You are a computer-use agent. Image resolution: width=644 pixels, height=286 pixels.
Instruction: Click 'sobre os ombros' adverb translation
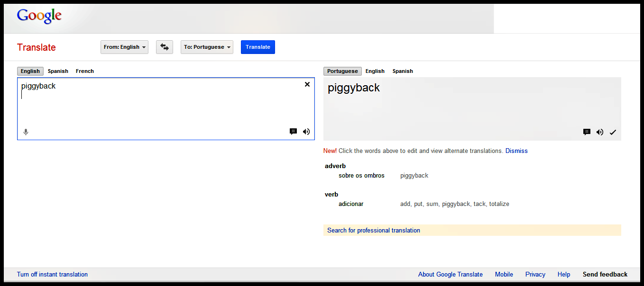[361, 175]
